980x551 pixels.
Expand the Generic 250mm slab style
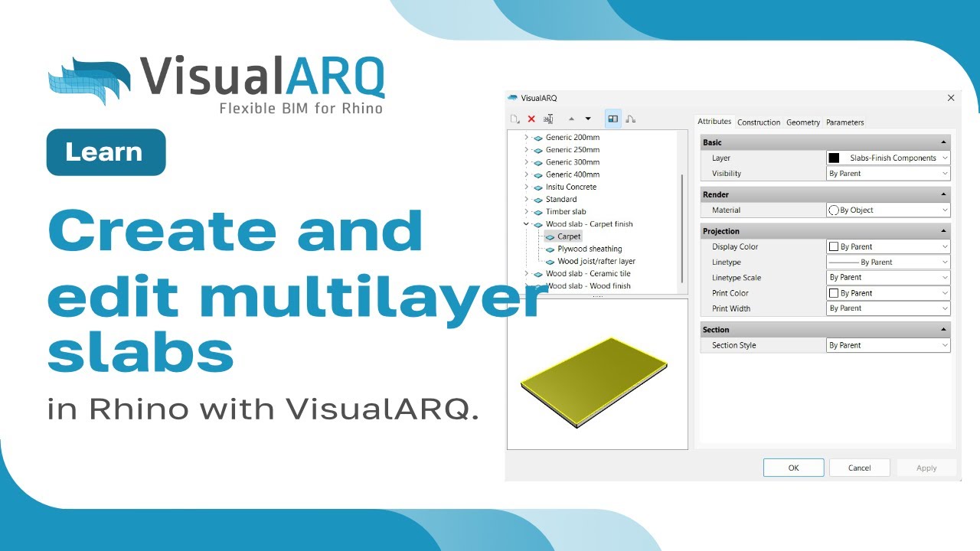pos(526,150)
